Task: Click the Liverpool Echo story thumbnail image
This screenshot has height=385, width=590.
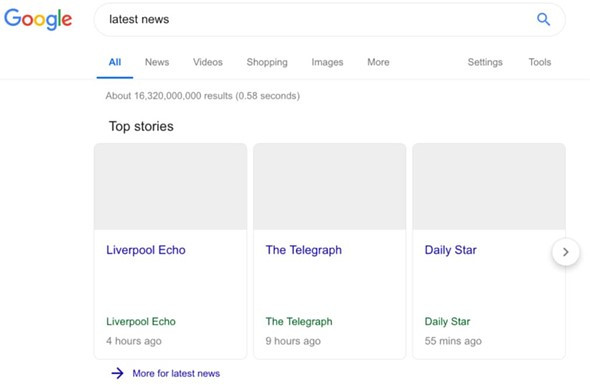Action: click(170, 186)
